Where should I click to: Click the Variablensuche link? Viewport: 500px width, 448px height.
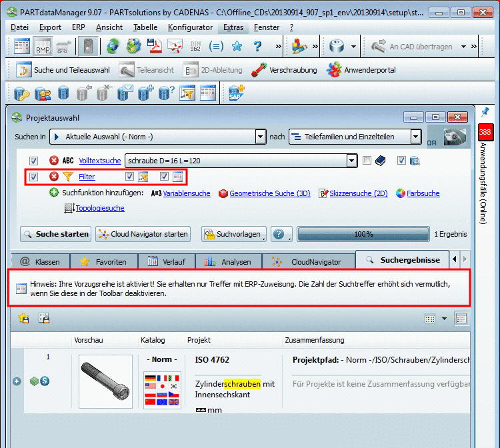coord(187,193)
